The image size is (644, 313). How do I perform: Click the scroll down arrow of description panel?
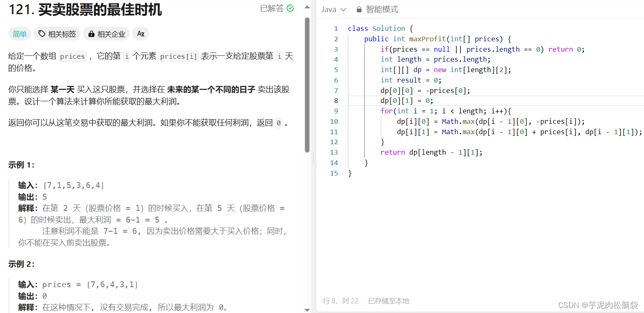[x=307, y=309]
